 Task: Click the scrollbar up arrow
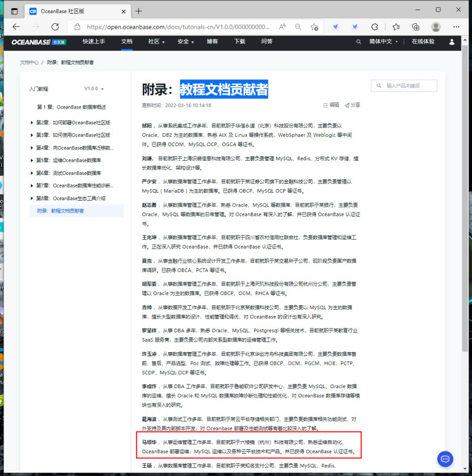click(x=465, y=40)
